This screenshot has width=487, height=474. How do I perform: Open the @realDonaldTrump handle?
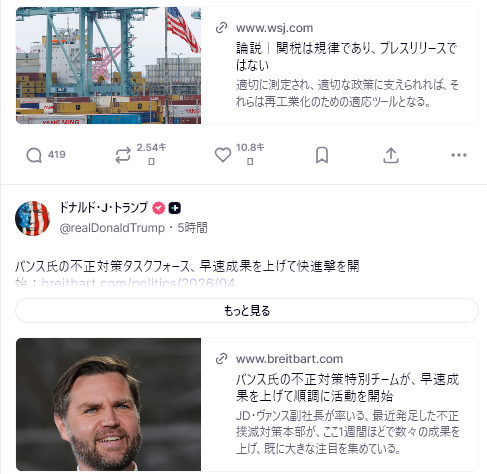click(x=112, y=228)
